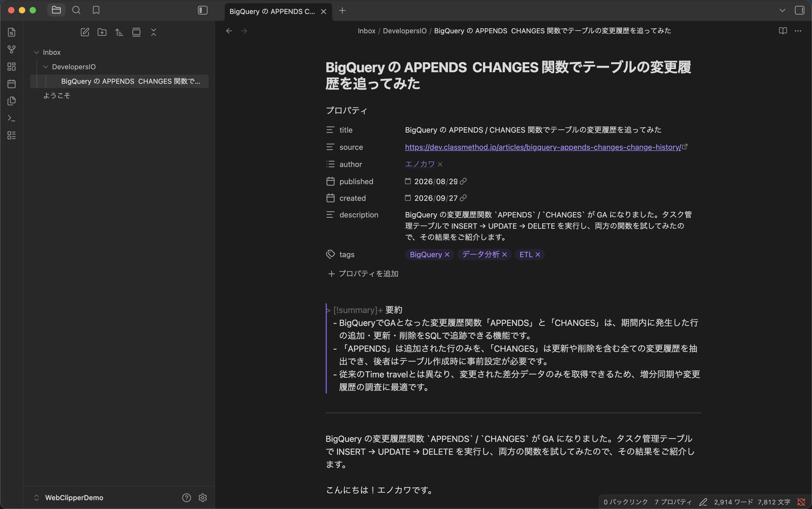812x509 pixels.
Task: Open the dev.classmethod.jp source link
Action: 543,147
